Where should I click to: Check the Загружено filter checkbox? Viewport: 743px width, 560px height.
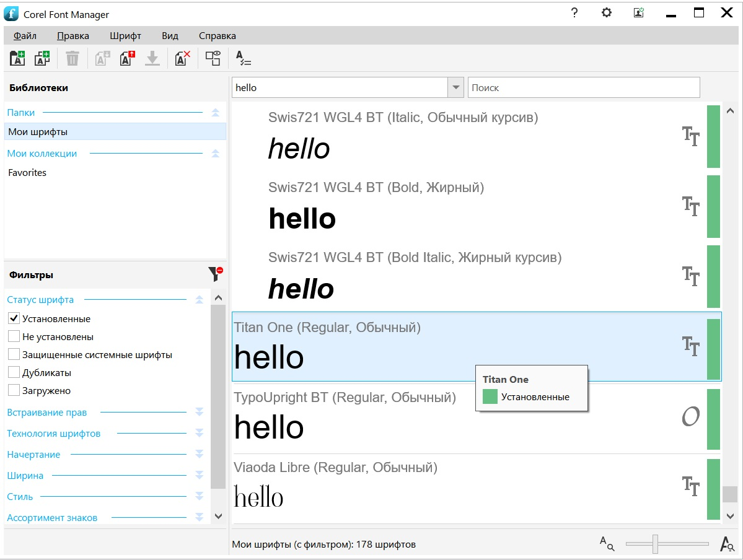coord(14,390)
